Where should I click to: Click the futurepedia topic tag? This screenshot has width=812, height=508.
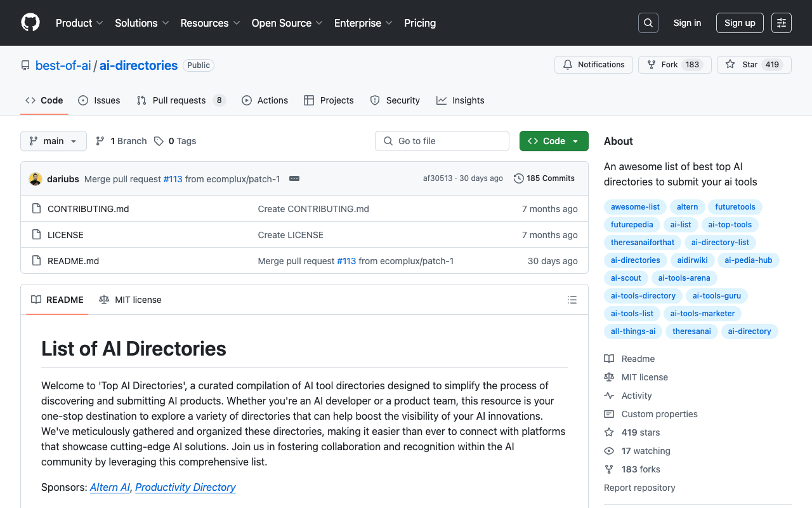(x=632, y=225)
